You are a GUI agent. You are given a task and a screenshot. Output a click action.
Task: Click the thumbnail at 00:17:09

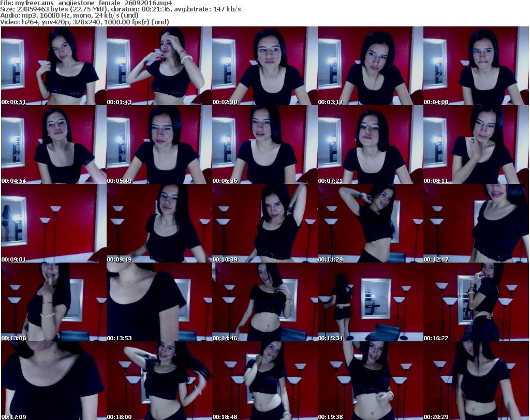[x=53, y=381]
